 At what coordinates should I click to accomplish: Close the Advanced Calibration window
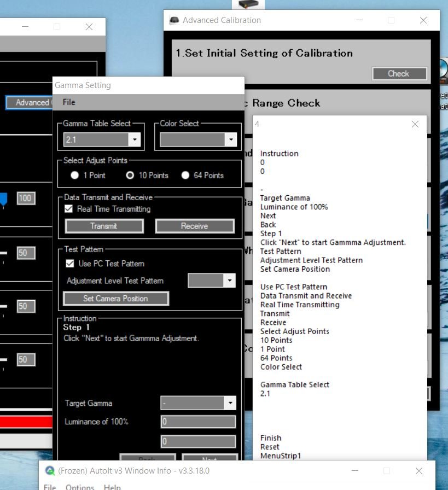423,21
